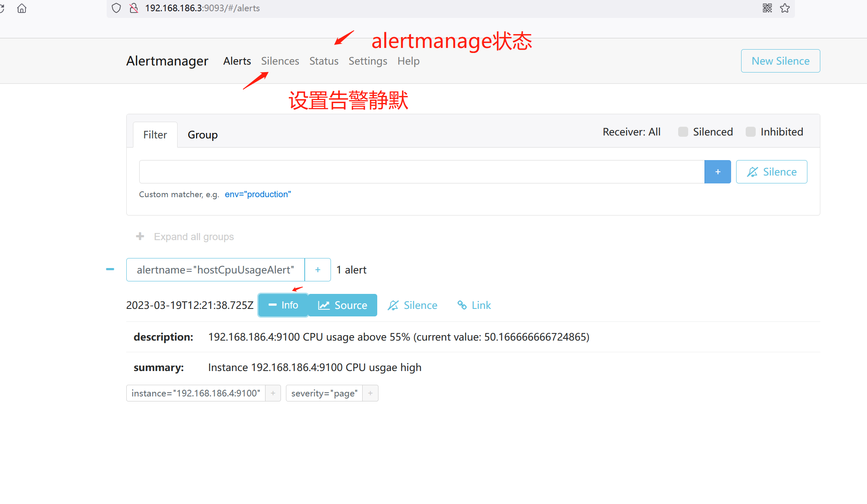Toggle the Info annotations button
Image resolution: width=867 pixels, height=504 pixels.
click(283, 305)
